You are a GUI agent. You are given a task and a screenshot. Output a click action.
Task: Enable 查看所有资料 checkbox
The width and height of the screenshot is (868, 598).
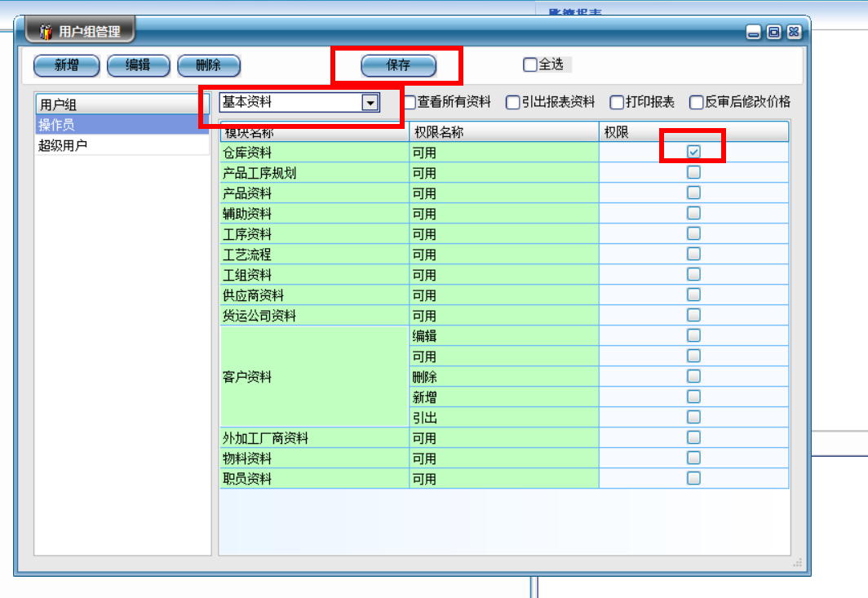pyautogui.click(x=410, y=103)
